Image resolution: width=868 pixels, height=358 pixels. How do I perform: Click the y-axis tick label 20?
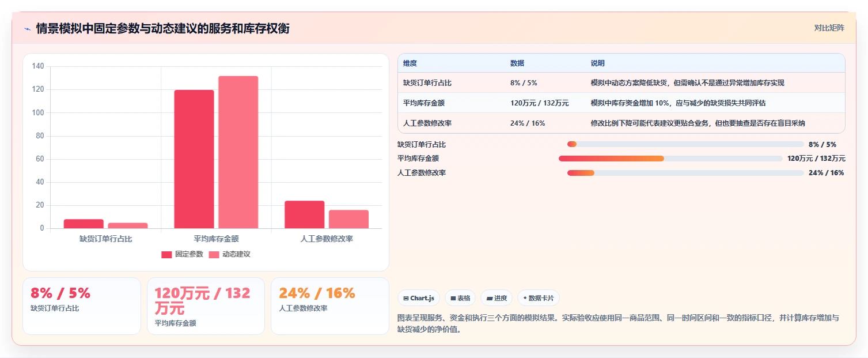point(40,205)
